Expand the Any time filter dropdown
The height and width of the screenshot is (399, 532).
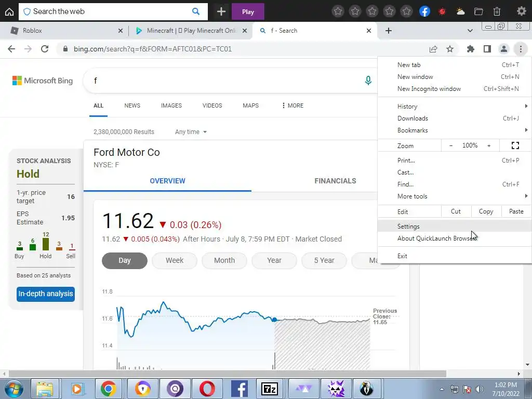(191, 131)
